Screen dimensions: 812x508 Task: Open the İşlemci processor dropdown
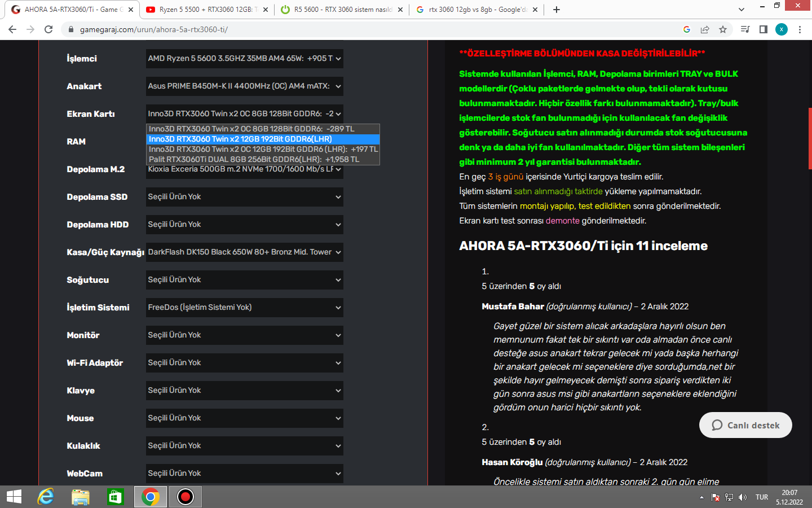coord(245,58)
